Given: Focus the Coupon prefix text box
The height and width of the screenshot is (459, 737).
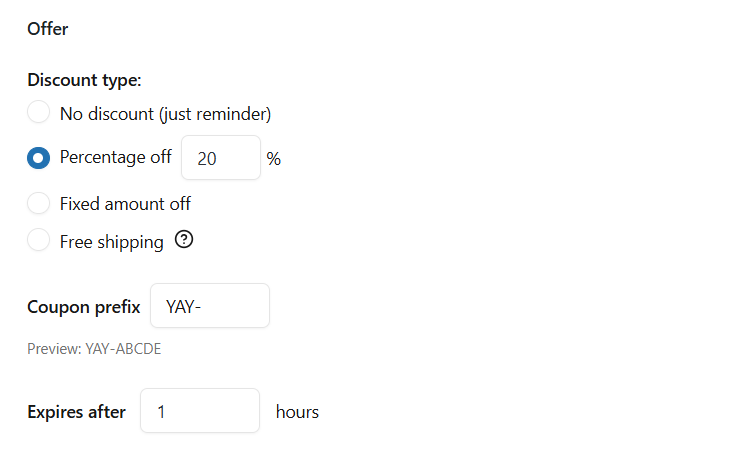Looking at the screenshot, I should click(209, 306).
